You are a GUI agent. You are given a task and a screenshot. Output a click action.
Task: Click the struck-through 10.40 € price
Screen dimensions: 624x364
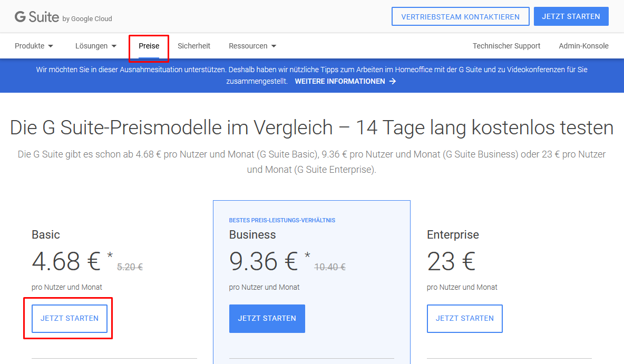(330, 267)
